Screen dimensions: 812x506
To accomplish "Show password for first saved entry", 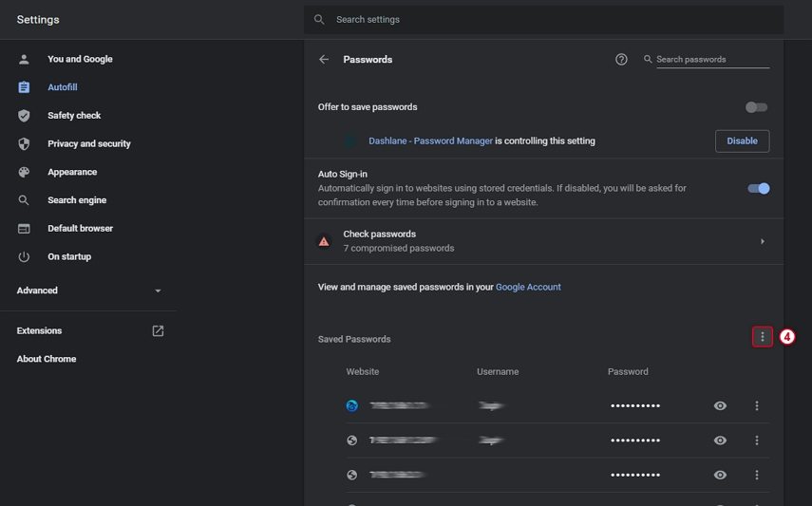I will (x=720, y=405).
